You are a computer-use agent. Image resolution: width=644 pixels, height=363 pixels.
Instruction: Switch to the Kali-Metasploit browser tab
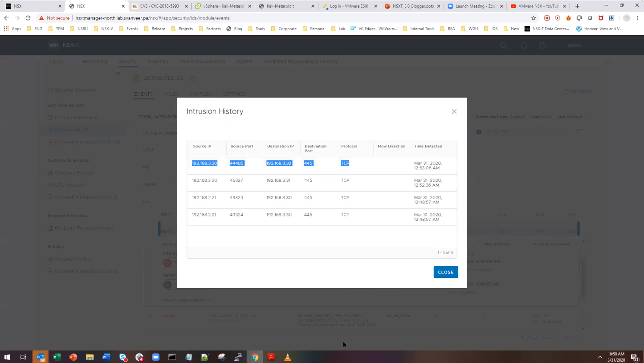pos(285,6)
